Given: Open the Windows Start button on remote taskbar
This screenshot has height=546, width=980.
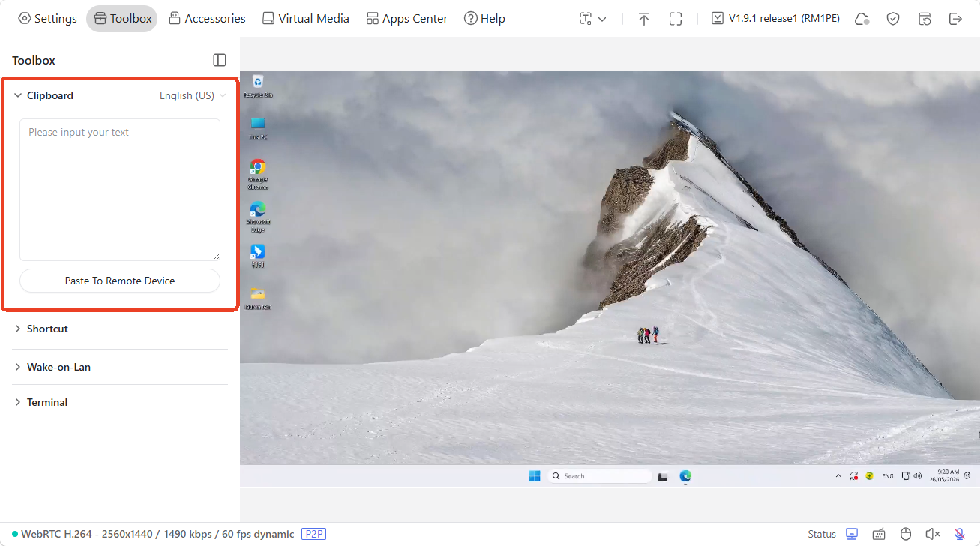Looking at the screenshot, I should (x=535, y=476).
